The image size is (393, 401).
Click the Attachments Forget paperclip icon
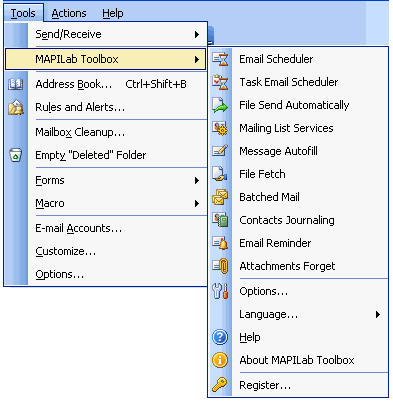click(220, 266)
